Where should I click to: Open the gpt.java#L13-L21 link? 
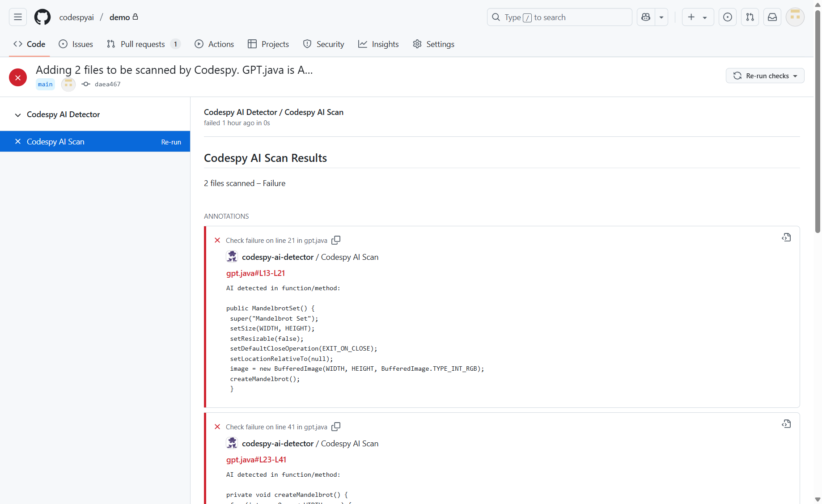[x=255, y=273]
